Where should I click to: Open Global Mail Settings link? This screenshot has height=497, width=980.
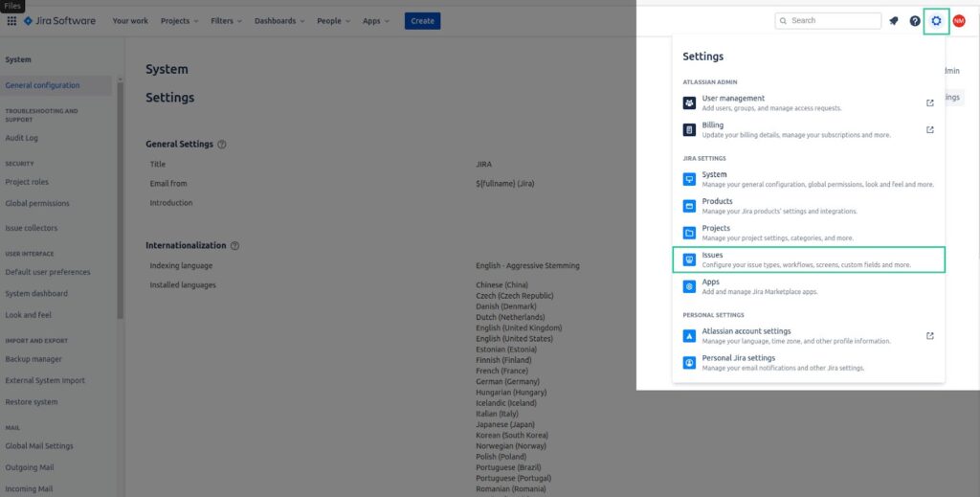tap(39, 446)
